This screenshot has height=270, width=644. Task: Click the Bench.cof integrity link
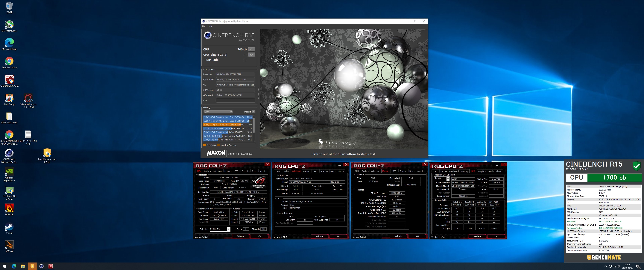click(x=572, y=222)
